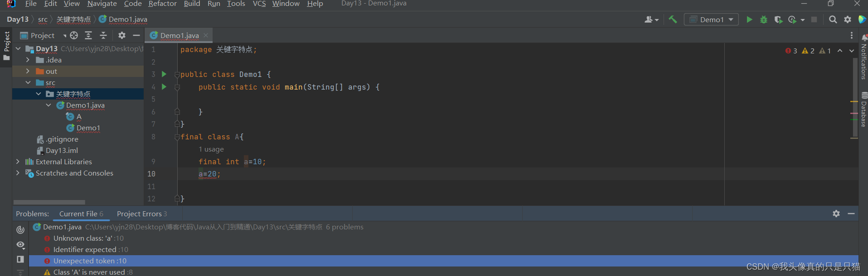Go to previous highlighted error arrow
The width and height of the screenshot is (868, 276).
pos(840,51)
